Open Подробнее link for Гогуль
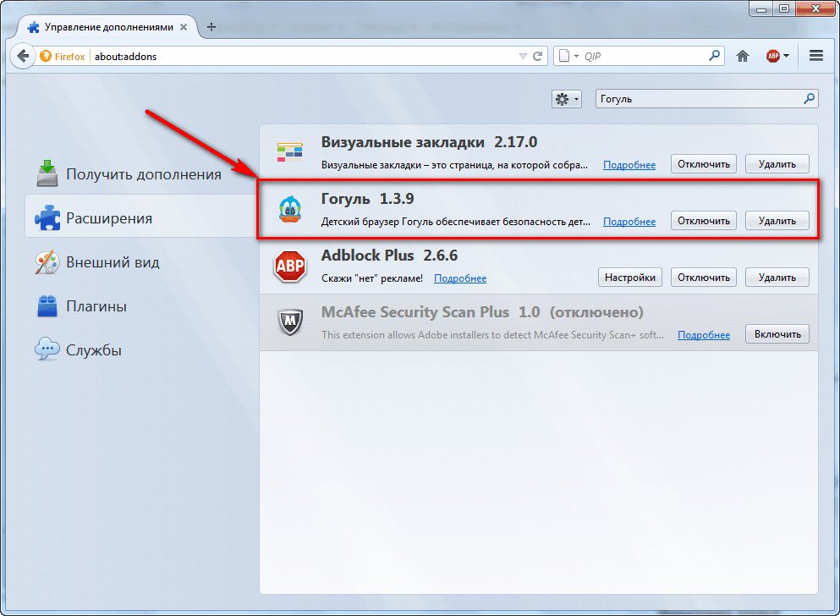 (629, 222)
